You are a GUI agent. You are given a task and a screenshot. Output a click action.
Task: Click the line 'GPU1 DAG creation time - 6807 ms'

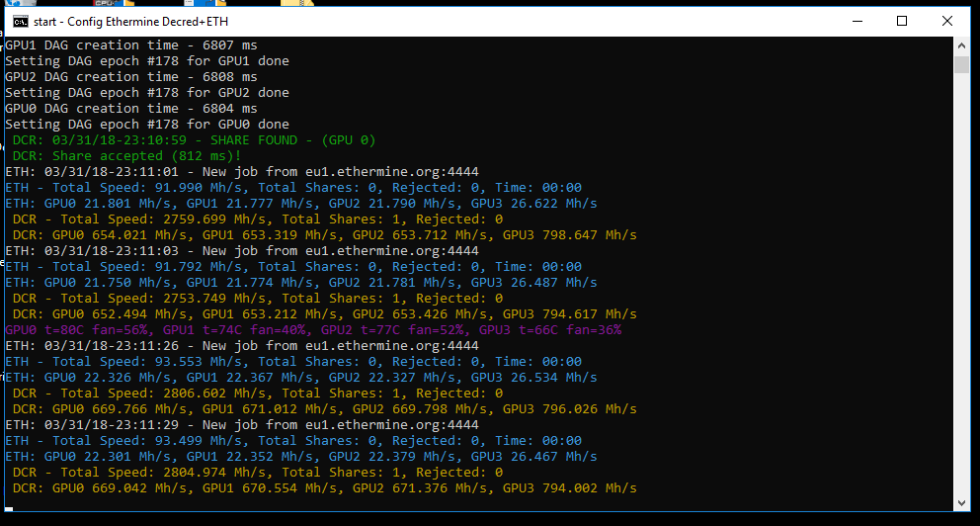tap(131, 45)
